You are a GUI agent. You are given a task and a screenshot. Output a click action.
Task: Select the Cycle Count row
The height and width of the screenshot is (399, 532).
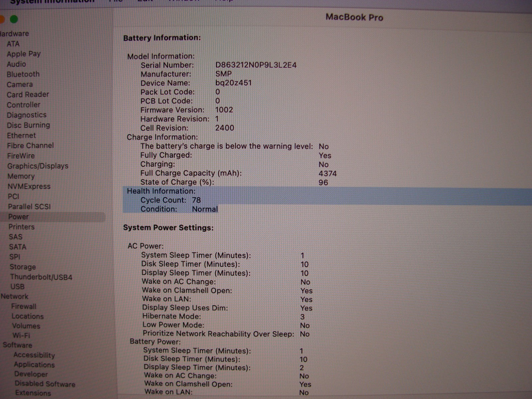click(170, 200)
